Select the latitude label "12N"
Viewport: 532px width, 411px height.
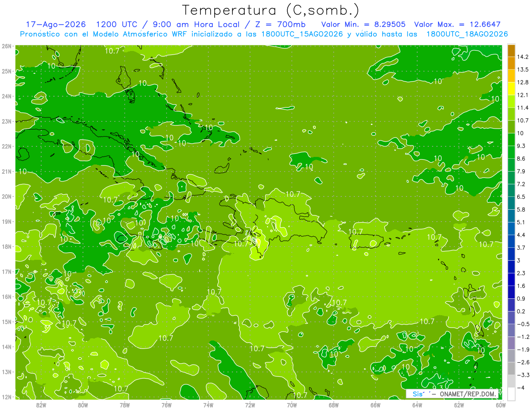tap(6, 397)
